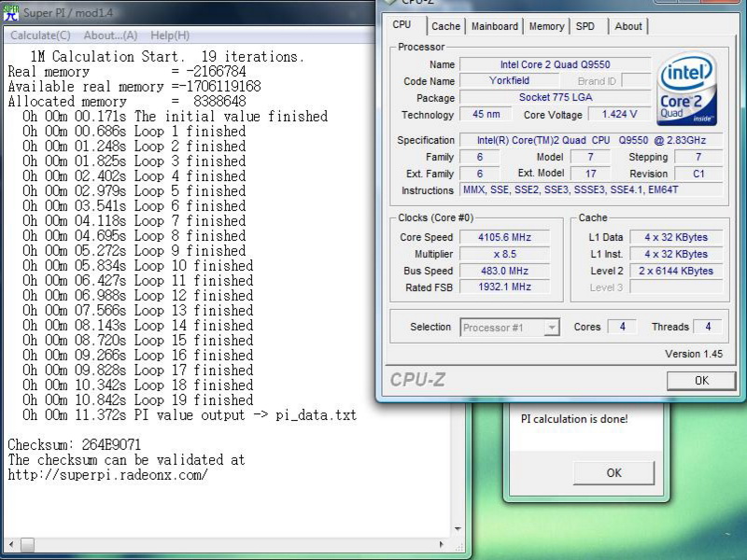The height and width of the screenshot is (560, 747).
Task: Click the Ext. Model value 17
Action: point(590,174)
